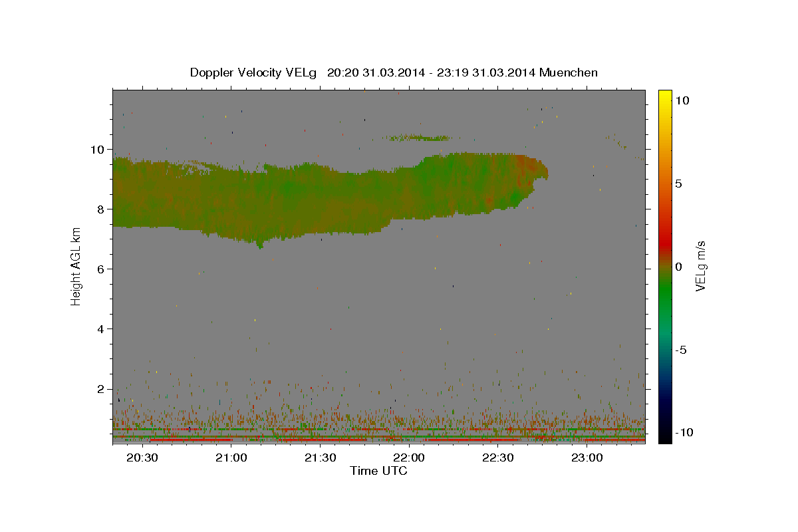Screen dimensions: 798x532
Task: Click the 22:30 time axis label
Action: click(498, 458)
